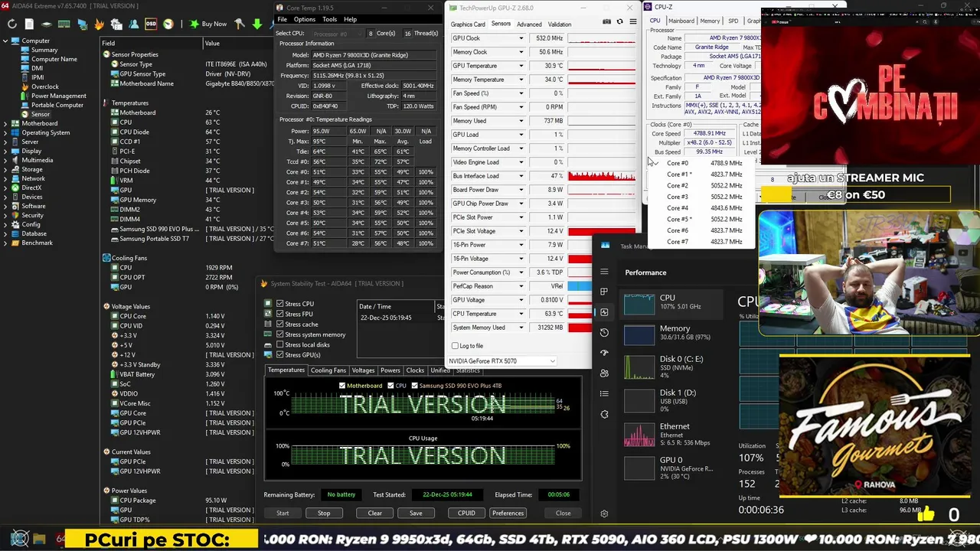The height and width of the screenshot is (551, 980).
Task: Toggle Stress FPU checkbox
Action: [279, 314]
